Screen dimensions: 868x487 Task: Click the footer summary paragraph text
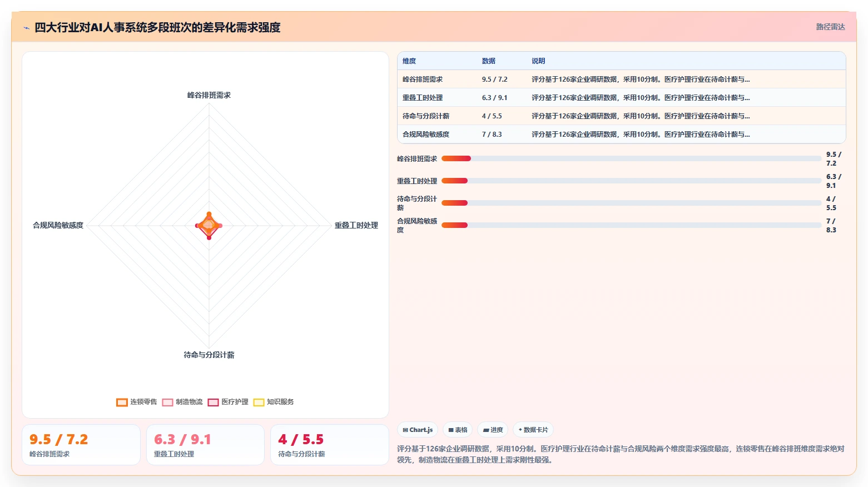click(621, 454)
